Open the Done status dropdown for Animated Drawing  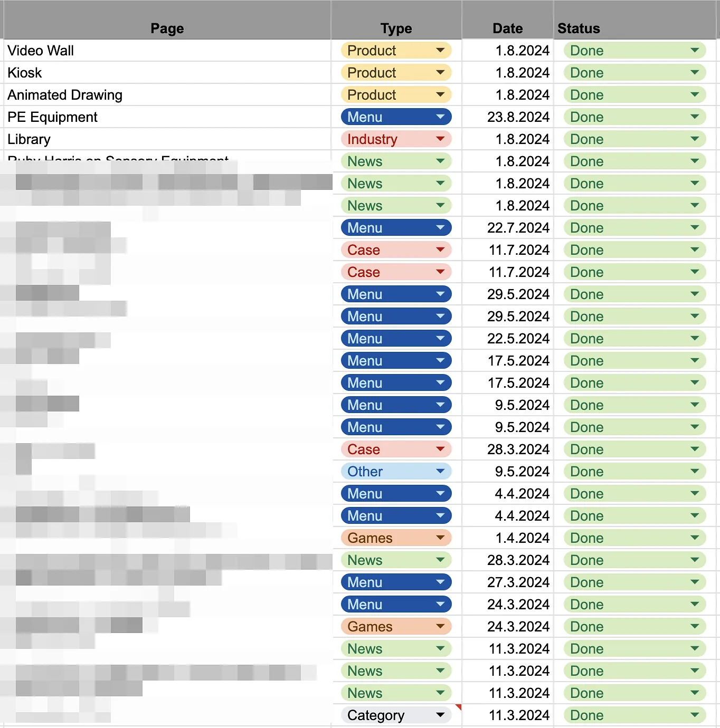click(x=696, y=94)
